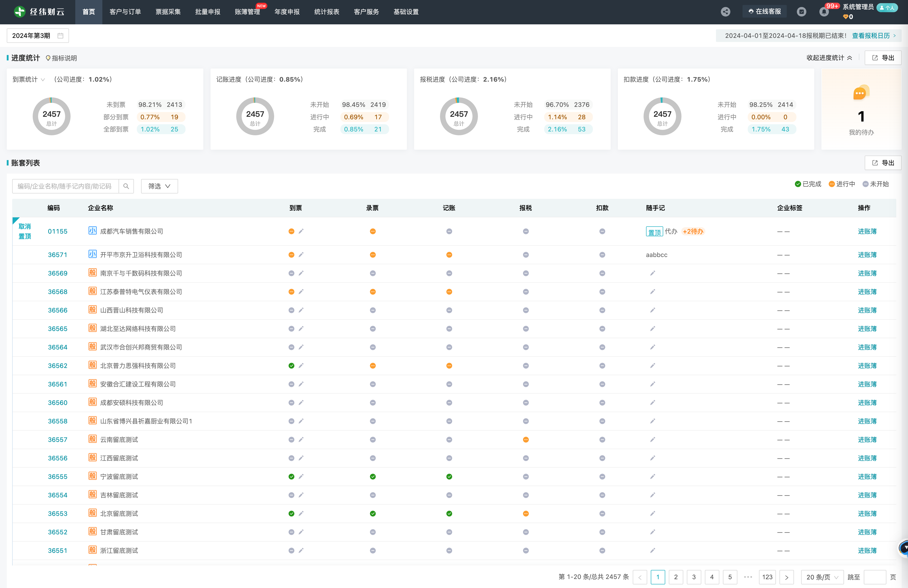The height and width of the screenshot is (588, 908).
Task: Click 扣款 not-started icon for row 36568
Action: click(602, 292)
